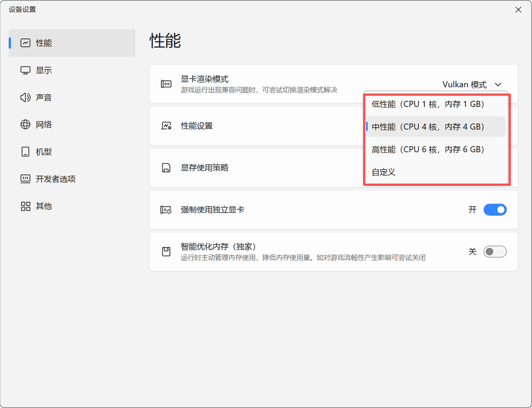Click the 性能 chart icon in sidebar
The height and width of the screenshot is (408, 532).
tap(25, 43)
